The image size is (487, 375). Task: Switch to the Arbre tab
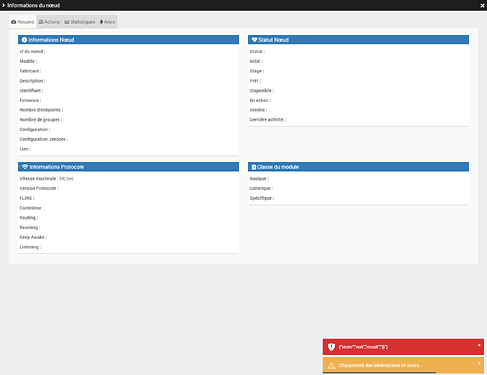[x=107, y=22]
